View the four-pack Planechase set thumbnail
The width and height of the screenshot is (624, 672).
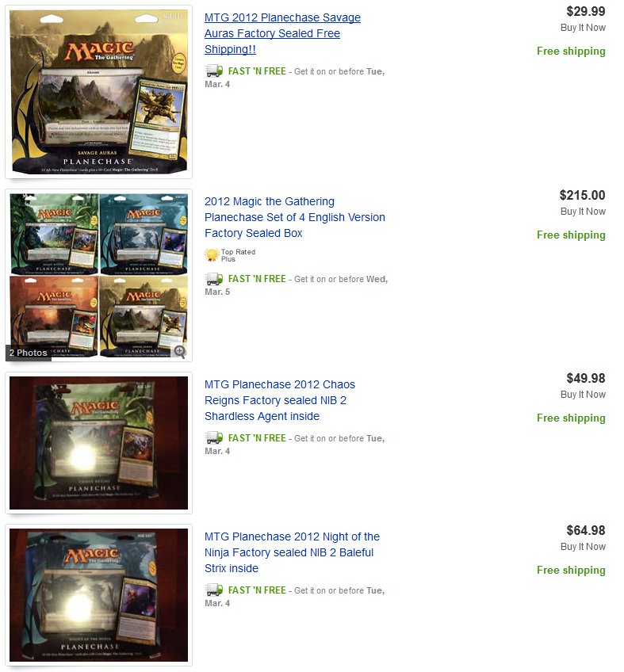(x=98, y=275)
